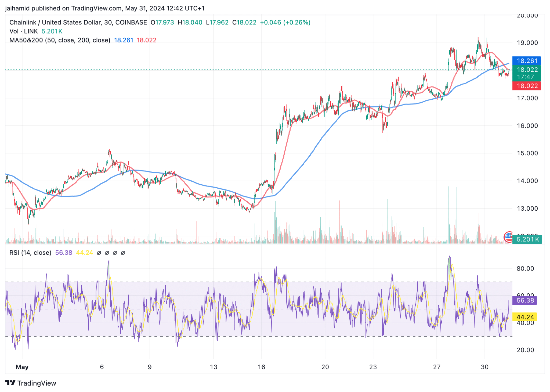Click the TradingView logo at bottom left
The height and width of the screenshot is (392, 550).
point(31,383)
